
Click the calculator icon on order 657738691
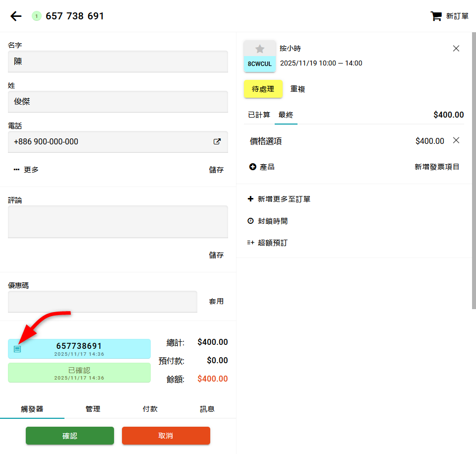click(x=17, y=349)
